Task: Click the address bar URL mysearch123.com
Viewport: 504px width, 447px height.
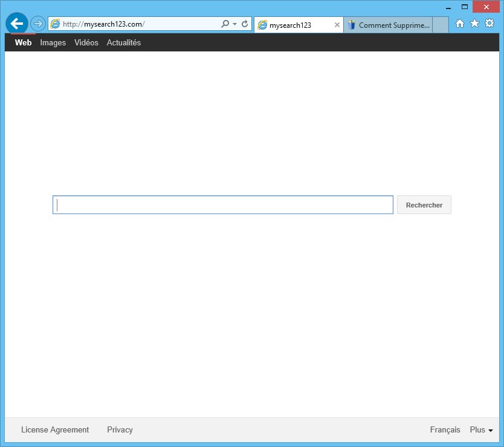Action: (104, 24)
